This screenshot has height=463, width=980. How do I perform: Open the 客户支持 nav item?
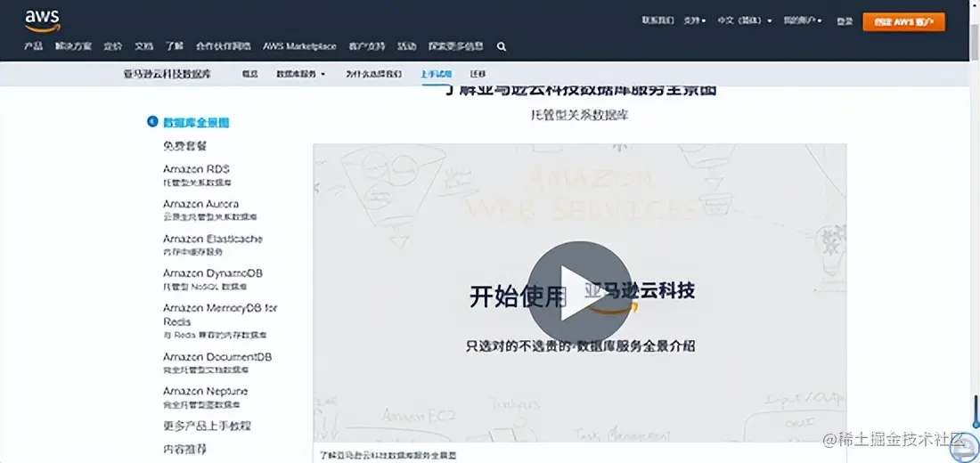click(367, 46)
